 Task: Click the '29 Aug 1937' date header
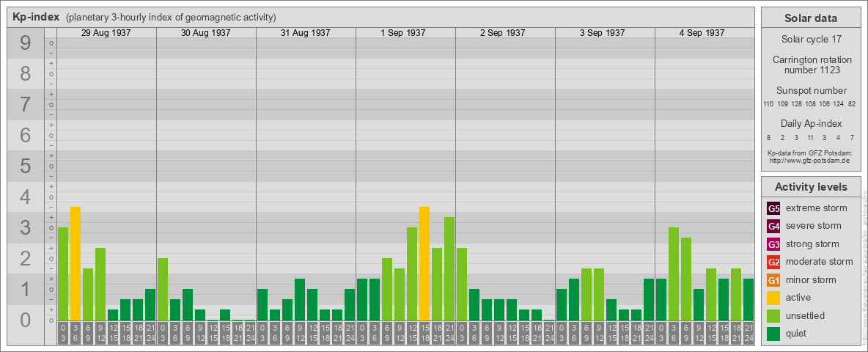coord(106,33)
